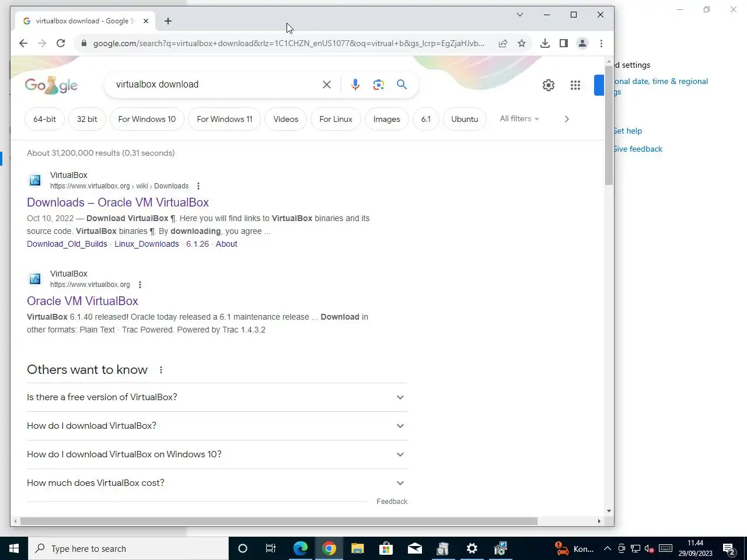Open the Download_Old_Builds sitelink
The height and width of the screenshot is (560, 747).
67,244
